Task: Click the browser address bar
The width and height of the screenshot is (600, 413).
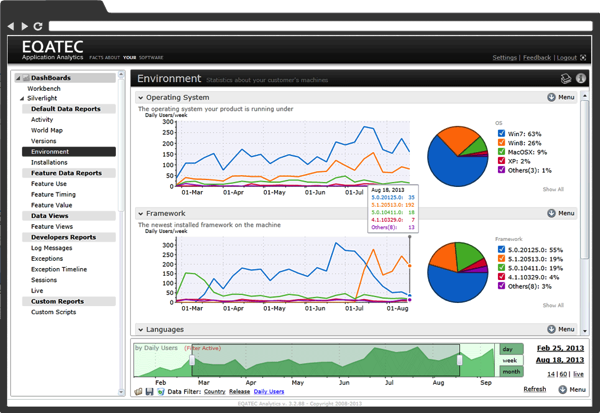Action: click(321, 26)
